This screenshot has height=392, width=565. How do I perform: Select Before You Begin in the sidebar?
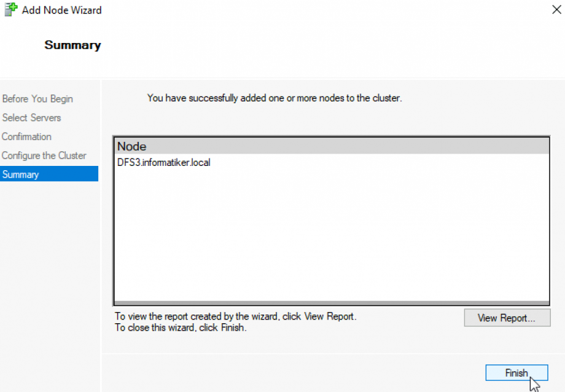pyautogui.click(x=37, y=99)
